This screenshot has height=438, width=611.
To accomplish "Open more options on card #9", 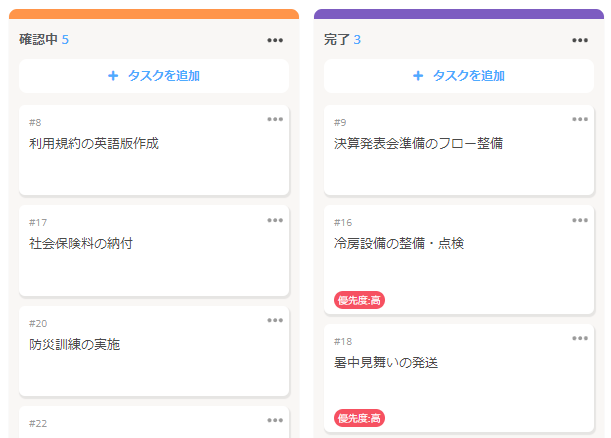I will (x=580, y=119).
